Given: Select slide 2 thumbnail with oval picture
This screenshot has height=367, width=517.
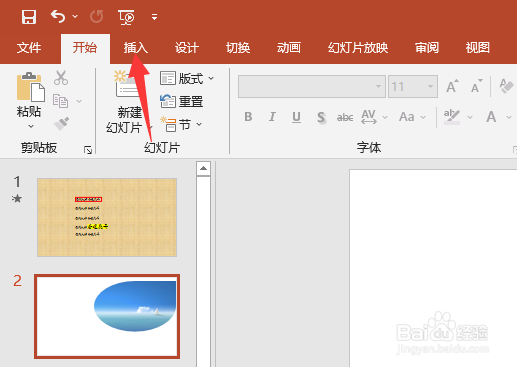Looking at the screenshot, I should (x=107, y=316).
